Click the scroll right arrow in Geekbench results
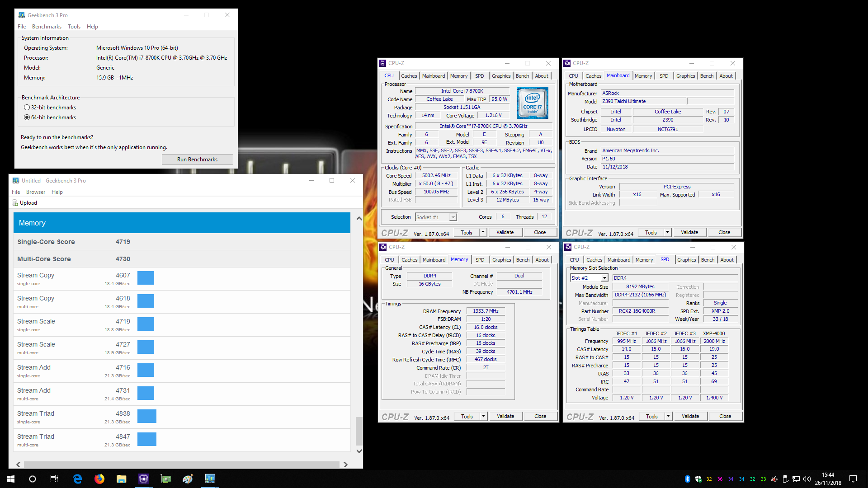Screen dimensions: 868x488 [345, 465]
